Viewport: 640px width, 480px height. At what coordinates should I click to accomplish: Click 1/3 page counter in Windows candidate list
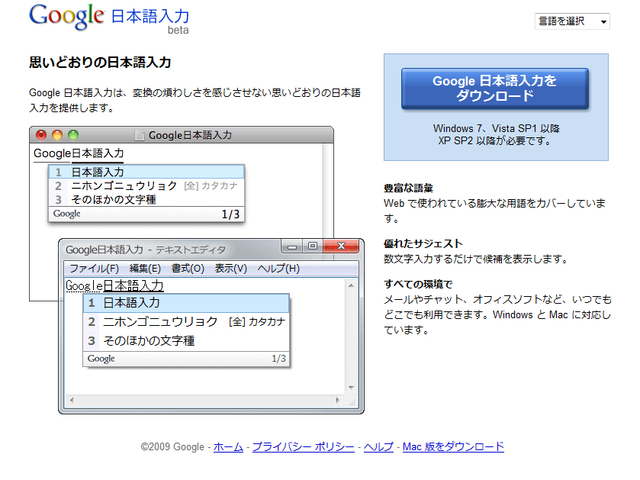[279, 359]
